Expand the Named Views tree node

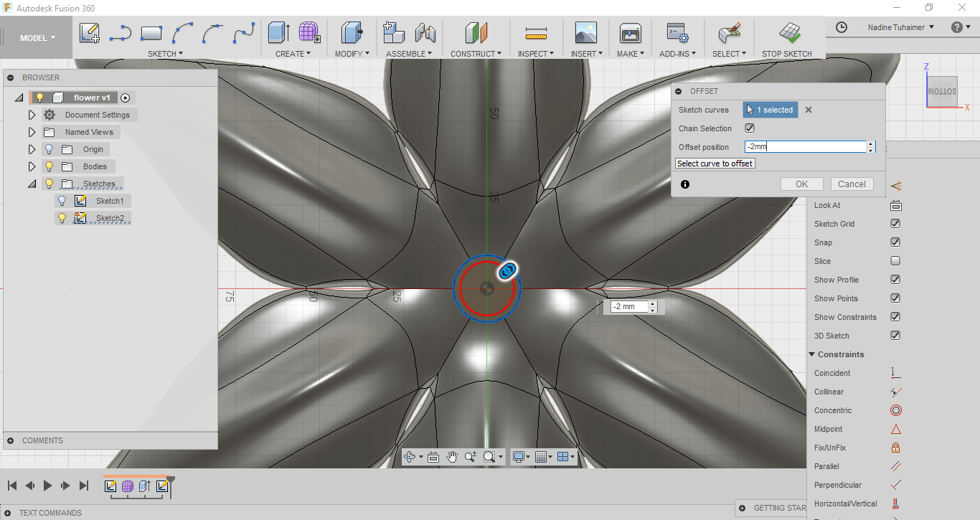coord(32,132)
